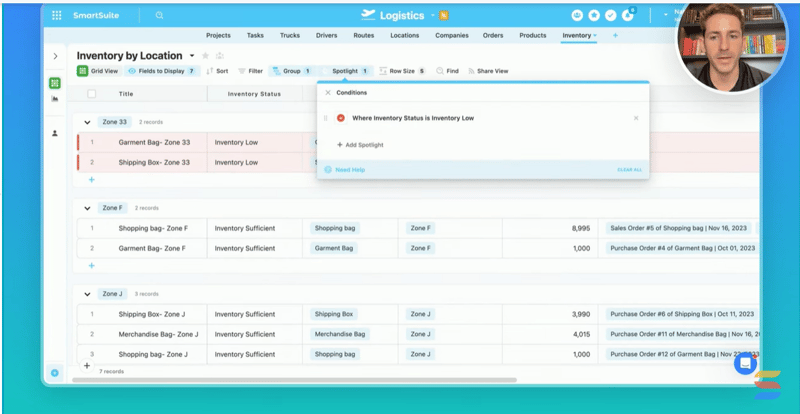Switch to the Projects tab

tap(218, 35)
